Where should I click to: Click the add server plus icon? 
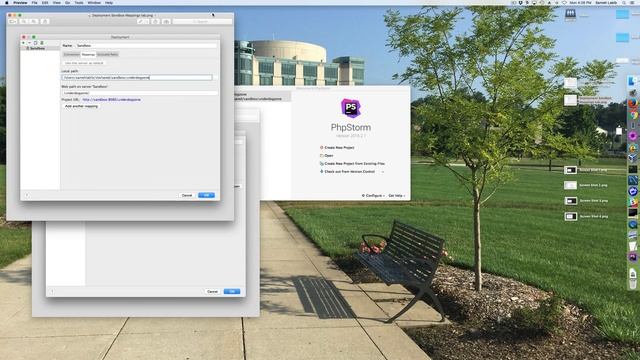(x=23, y=42)
